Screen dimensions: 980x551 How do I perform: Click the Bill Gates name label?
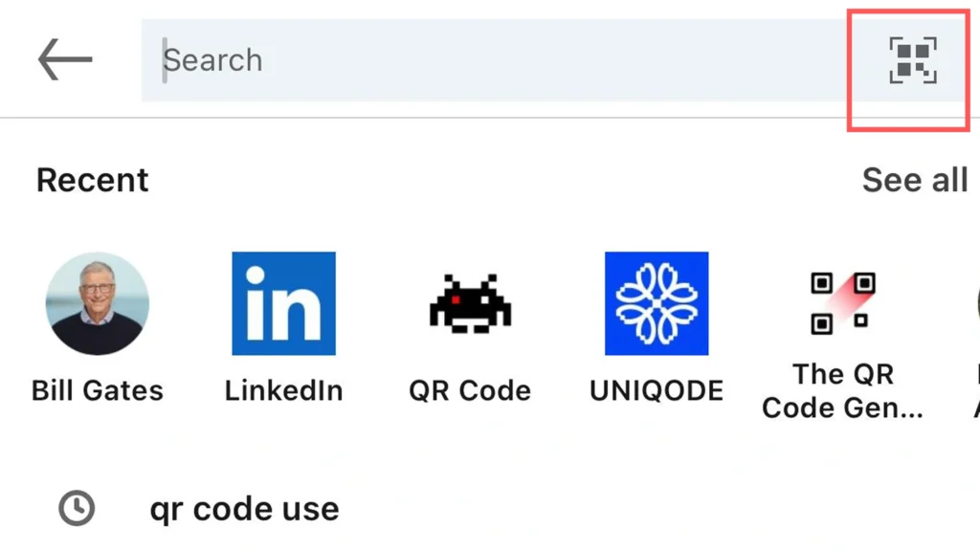point(97,390)
